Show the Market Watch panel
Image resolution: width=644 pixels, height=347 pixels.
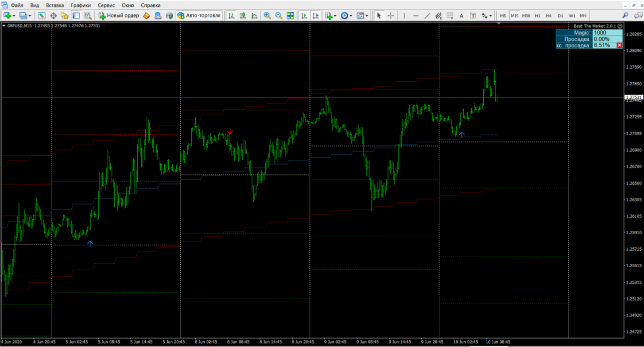(x=42, y=15)
